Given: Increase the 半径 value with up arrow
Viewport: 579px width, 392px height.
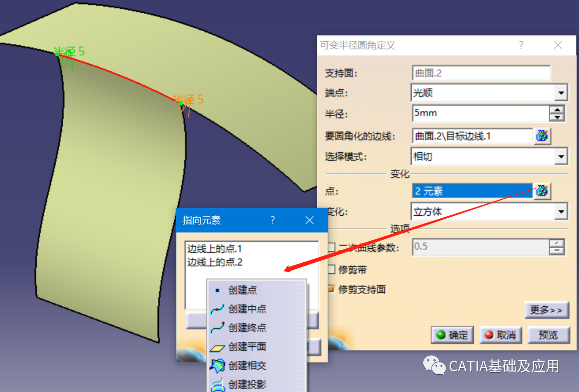Looking at the screenshot, I should (x=557, y=110).
